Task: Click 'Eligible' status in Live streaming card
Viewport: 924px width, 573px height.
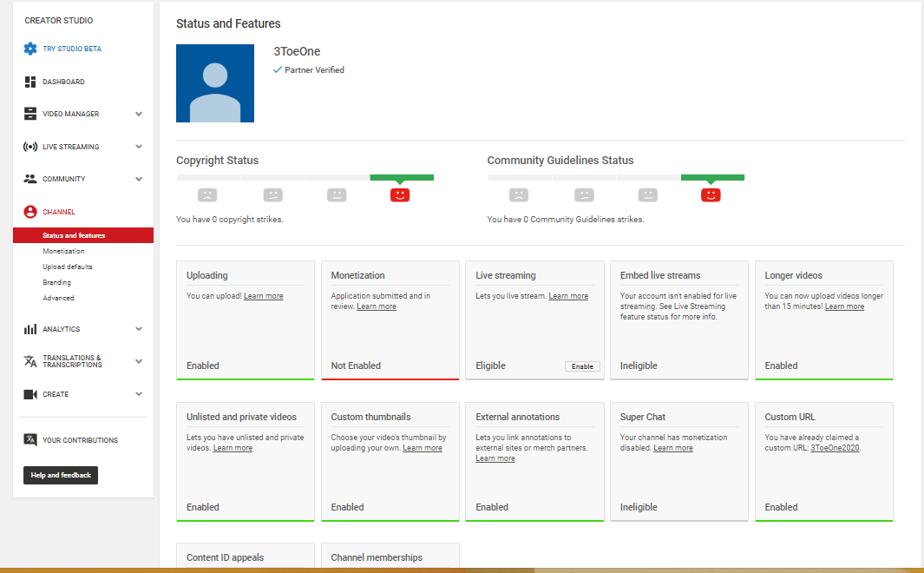Action: pyautogui.click(x=490, y=366)
